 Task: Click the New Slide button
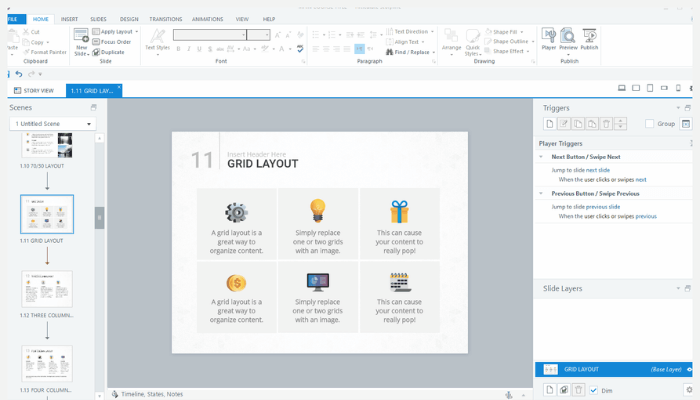point(81,42)
